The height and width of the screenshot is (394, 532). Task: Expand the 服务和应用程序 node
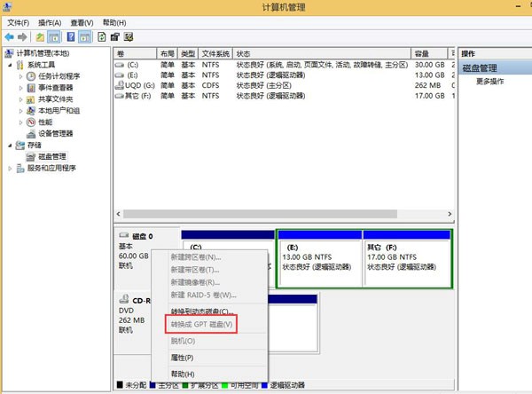click(x=10, y=169)
